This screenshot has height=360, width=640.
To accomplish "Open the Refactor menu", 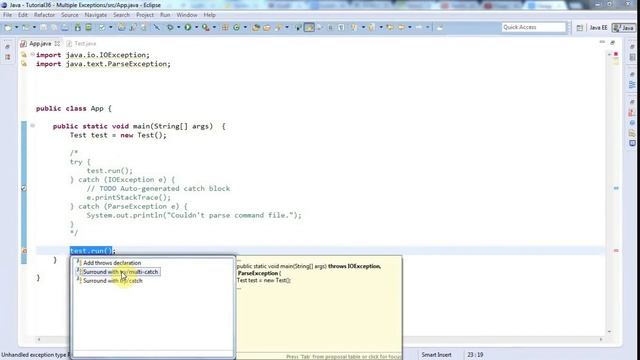I will pos(44,15).
